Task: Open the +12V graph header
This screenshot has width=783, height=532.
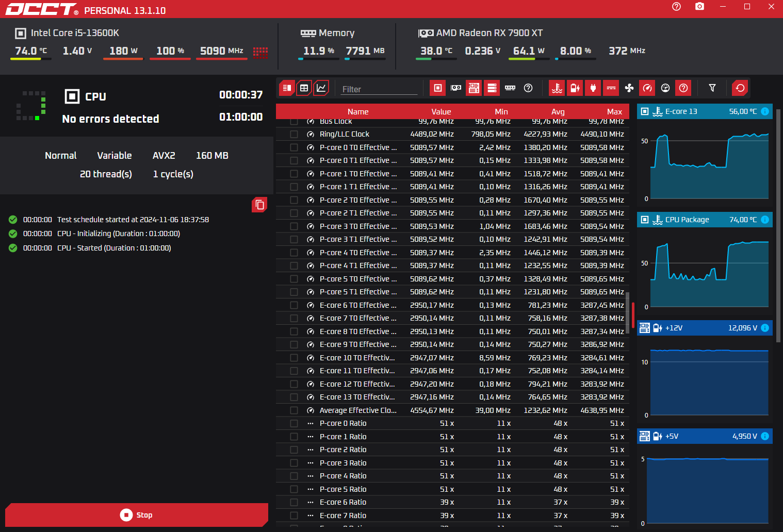Action: pyautogui.click(x=705, y=328)
